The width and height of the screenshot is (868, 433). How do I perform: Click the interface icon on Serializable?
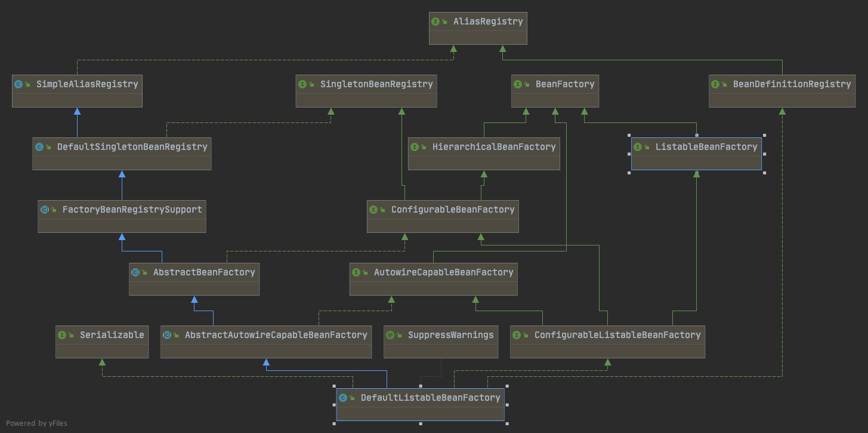coord(63,334)
